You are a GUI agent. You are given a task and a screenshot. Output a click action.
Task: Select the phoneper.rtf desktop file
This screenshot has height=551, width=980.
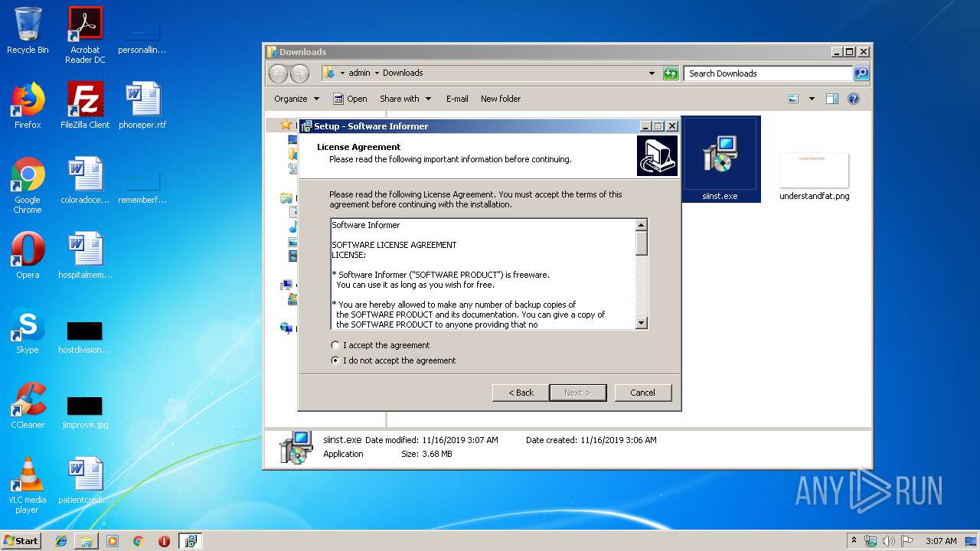[x=142, y=106]
